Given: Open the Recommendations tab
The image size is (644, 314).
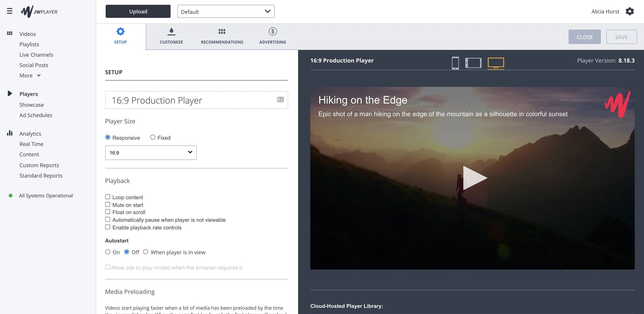Looking at the screenshot, I should click(x=222, y=36).
